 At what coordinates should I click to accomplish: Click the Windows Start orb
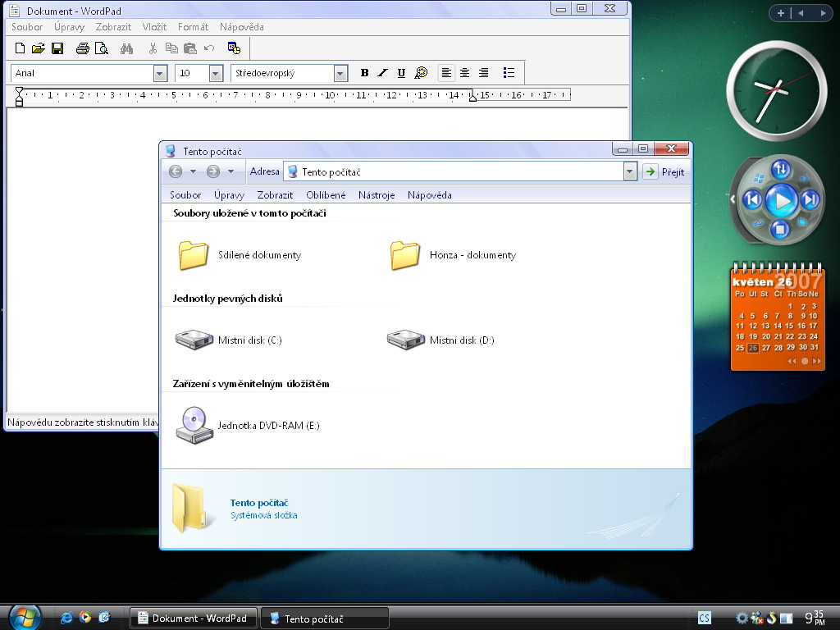click(25, 617)
